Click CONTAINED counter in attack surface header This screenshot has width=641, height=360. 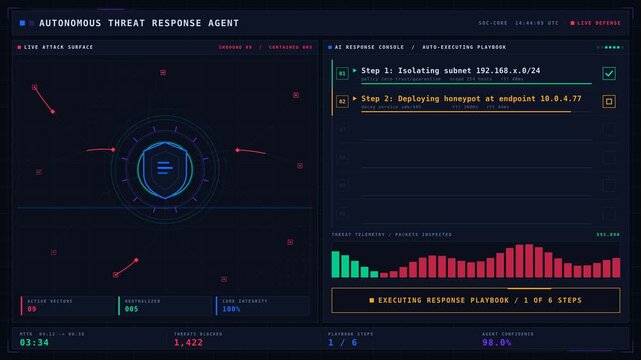[x=290, y=47]
